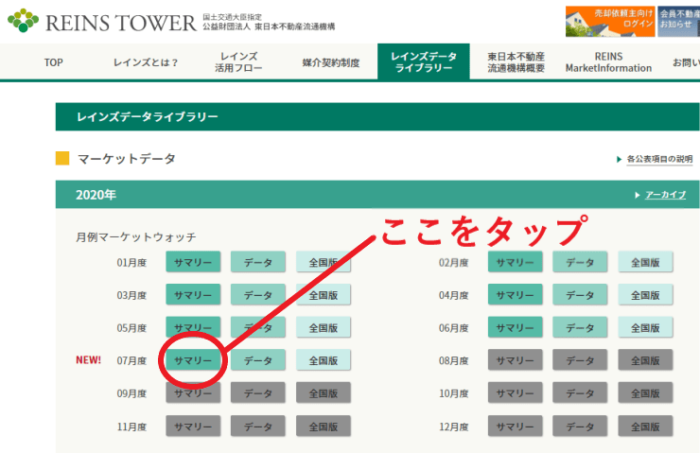
Task: Open 03月度 全国版 button
Action: coord(323,295)
